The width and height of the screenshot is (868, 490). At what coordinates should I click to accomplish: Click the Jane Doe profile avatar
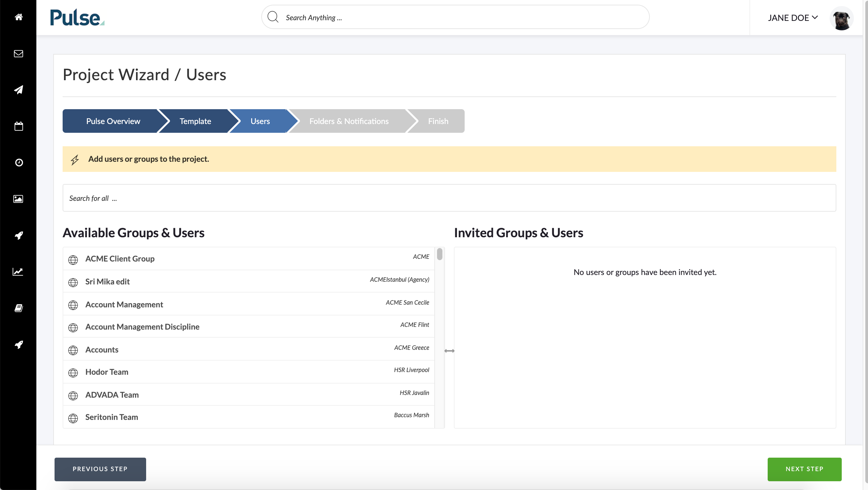(841, 18)
